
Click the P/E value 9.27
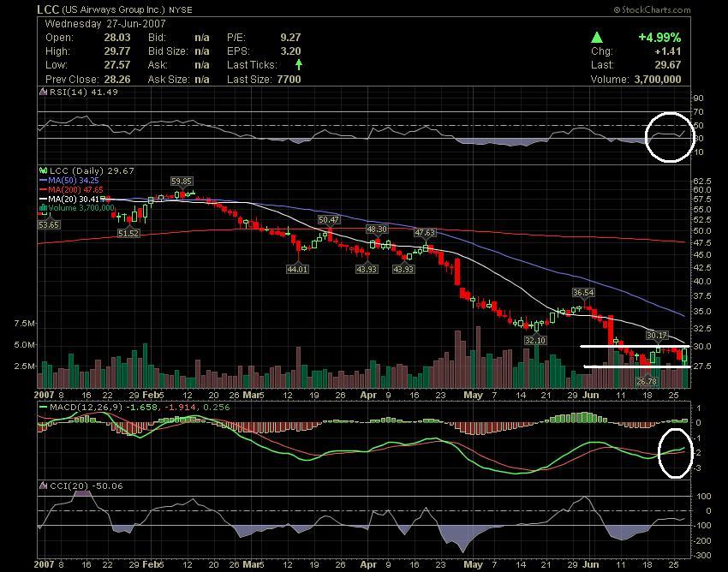tap(290, 38)
